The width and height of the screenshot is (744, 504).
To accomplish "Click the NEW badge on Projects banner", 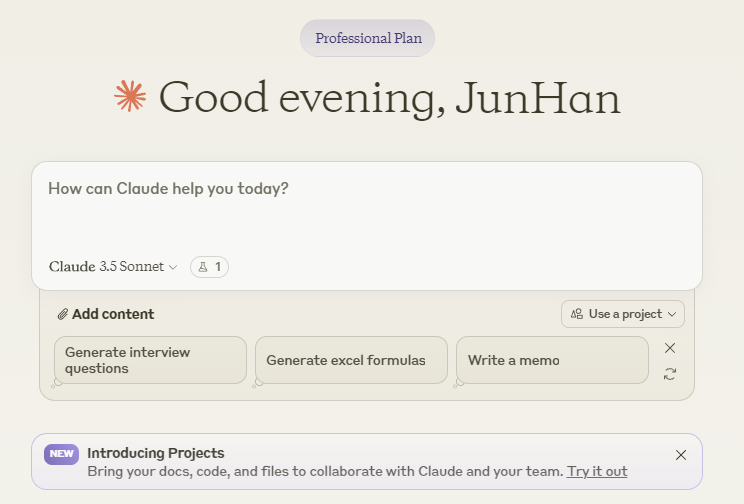I will click(62, 454).
